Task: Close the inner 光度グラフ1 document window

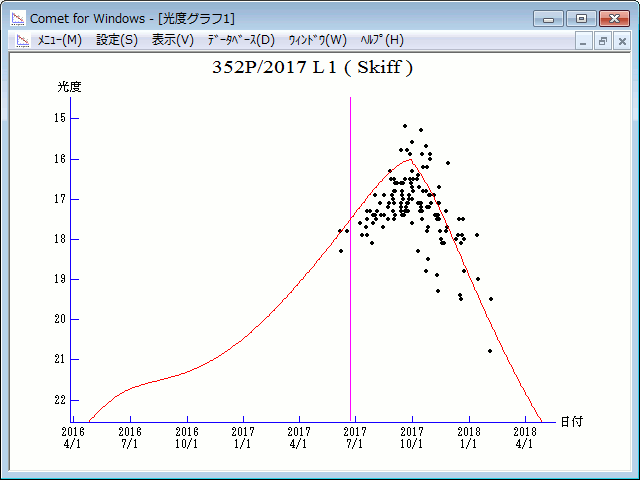Action: (x=621, y=41)
